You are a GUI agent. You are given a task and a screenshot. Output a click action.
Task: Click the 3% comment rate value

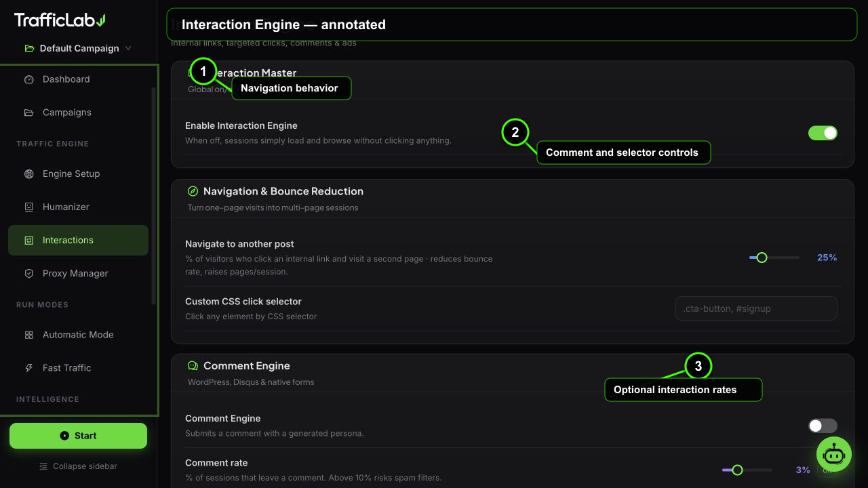click(803, 470)
